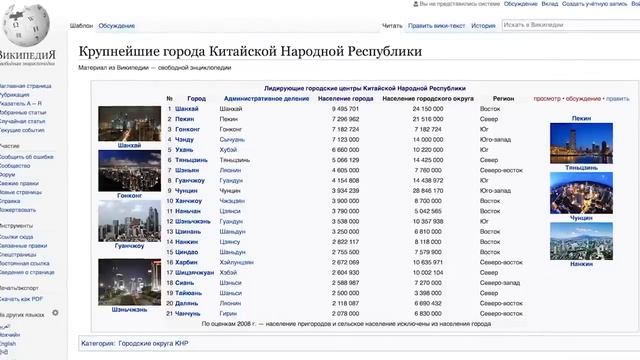Viewport: 640px width, 360px height.
Task: Switch to the Обсуждение page tab
Action: click(x=117, y=26)
